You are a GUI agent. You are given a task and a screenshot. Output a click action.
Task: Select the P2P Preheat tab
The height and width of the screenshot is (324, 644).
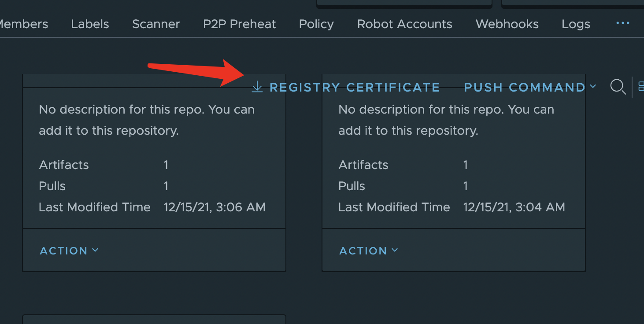239,24
